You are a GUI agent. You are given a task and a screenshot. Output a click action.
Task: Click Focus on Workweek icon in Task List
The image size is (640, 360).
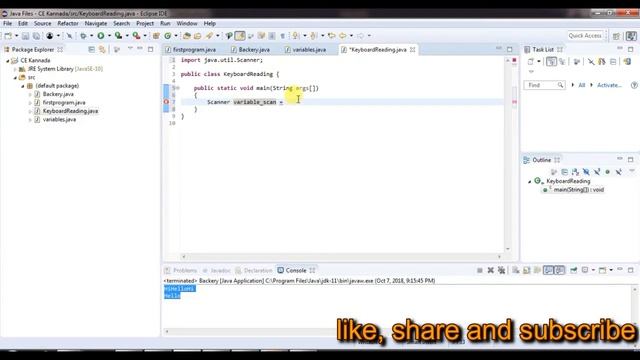(577, 62)
